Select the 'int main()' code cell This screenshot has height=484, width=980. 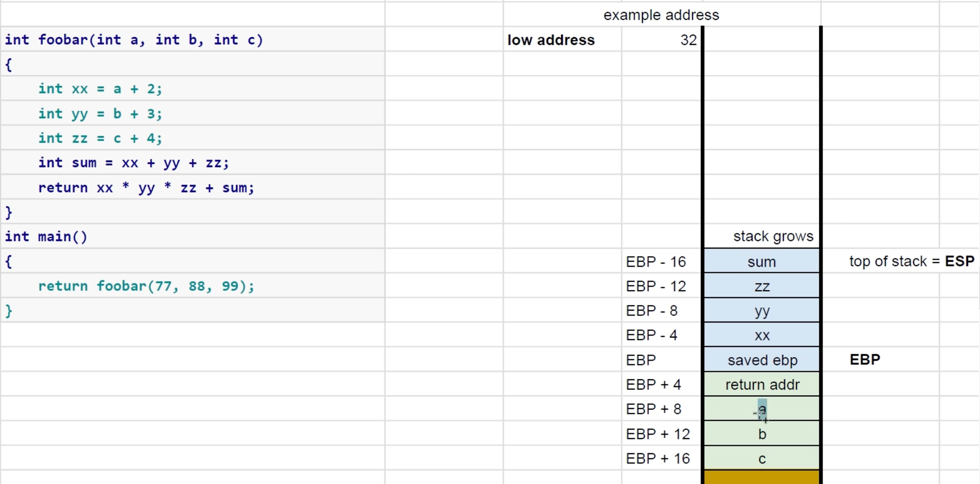[x=193, y=236]
